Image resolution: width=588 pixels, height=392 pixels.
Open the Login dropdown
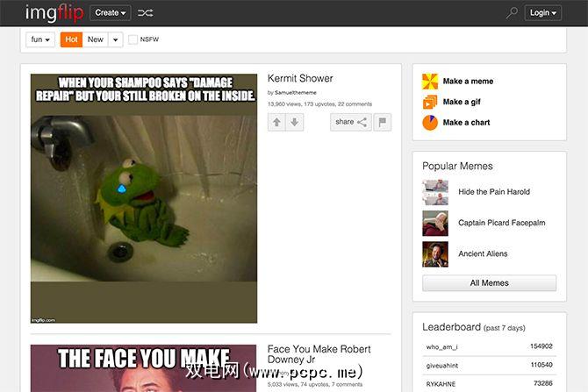coord(543,13)
